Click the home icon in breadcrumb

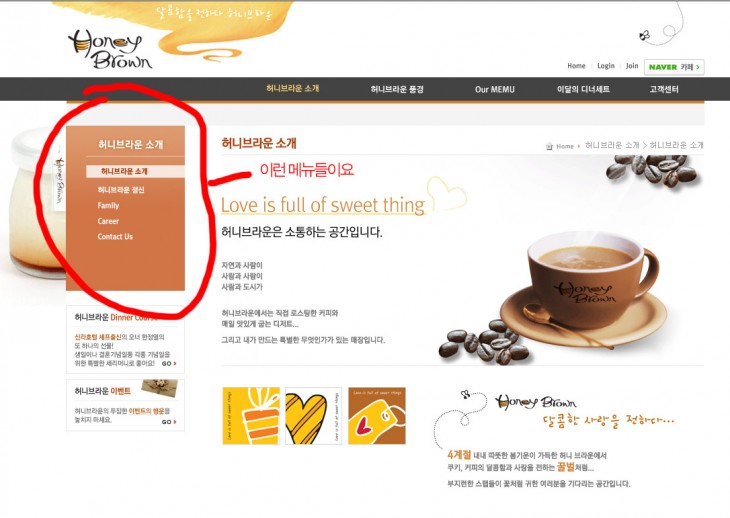tap(549, 146)
